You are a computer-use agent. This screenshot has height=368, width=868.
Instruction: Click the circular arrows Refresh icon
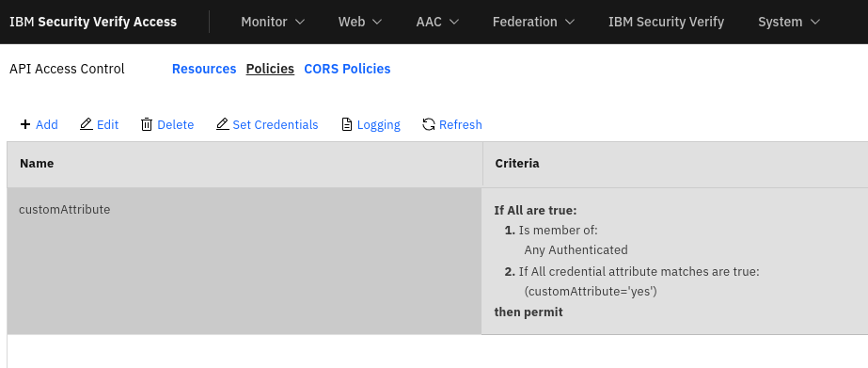(429, 124)
